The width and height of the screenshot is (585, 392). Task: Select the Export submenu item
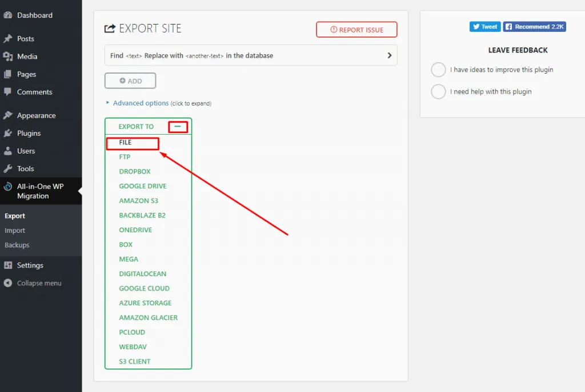(15, 216)
